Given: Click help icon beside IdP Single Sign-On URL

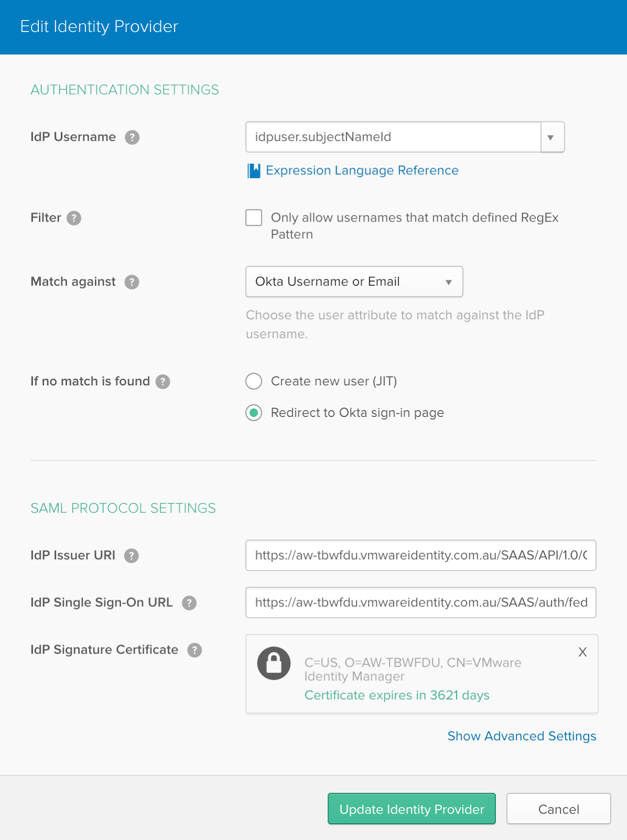Looking at the screenshot, I should point(189,603).
